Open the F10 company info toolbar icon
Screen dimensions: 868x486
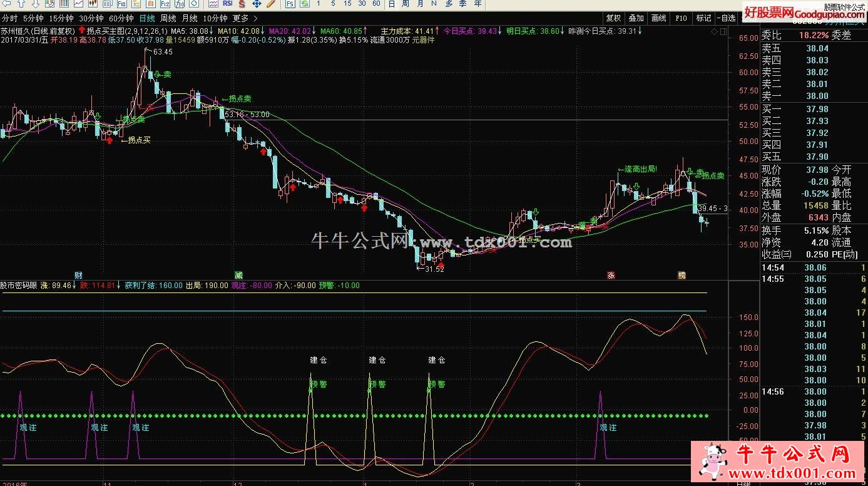121,4
